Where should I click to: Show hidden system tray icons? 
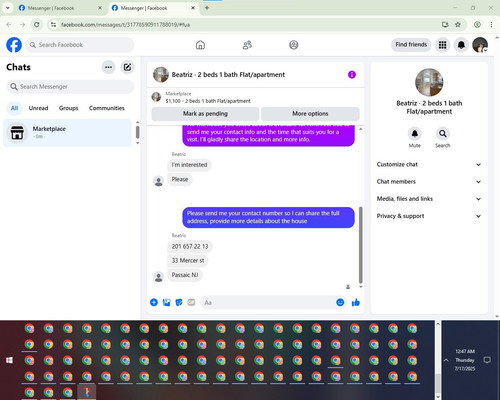446,360
